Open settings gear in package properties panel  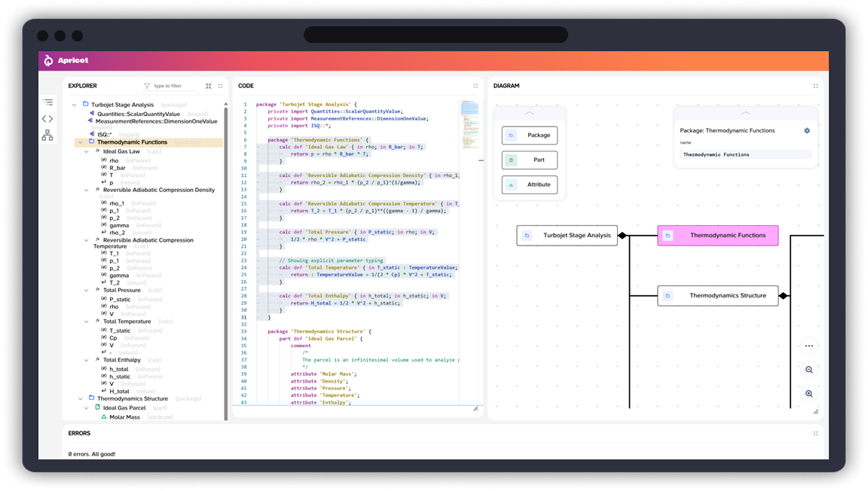pyautogui.click(x=807, y=130)
